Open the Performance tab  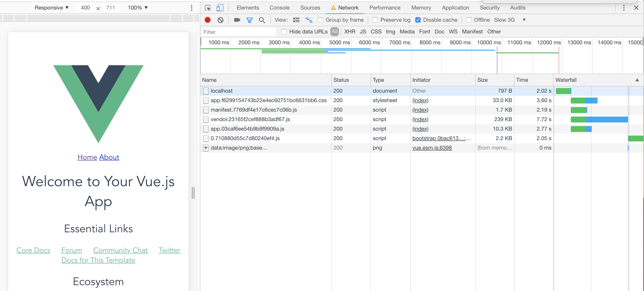[x=385, y=8]
